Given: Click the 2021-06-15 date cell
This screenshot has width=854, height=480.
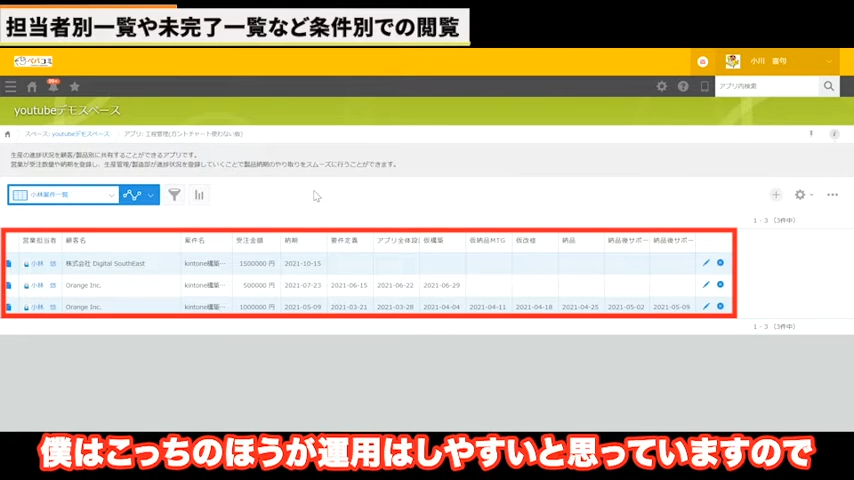Looking at the screenshot, I should pyautogui.click(x=349, y=285).
